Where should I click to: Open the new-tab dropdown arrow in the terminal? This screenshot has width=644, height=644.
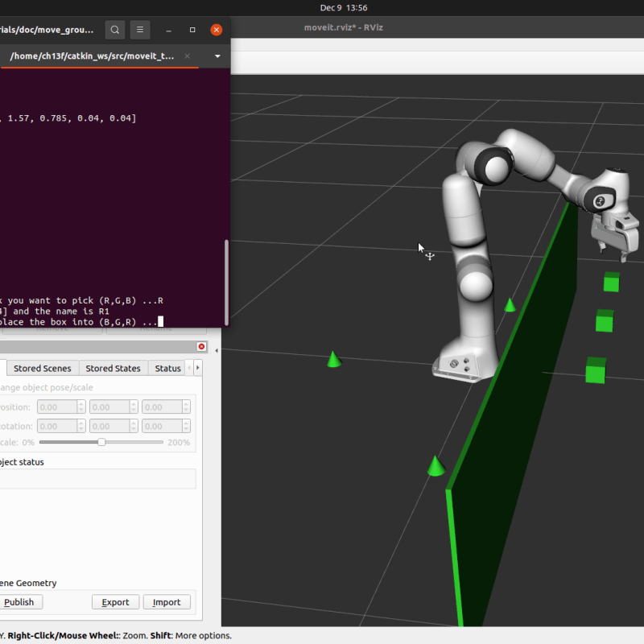pyautogui.click(x=218, y=56)
